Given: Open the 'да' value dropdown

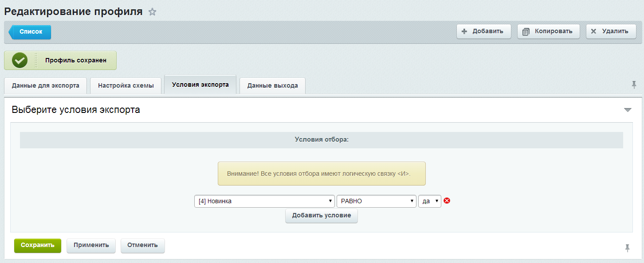Looking at the screenshot, I should coord(429,201).
